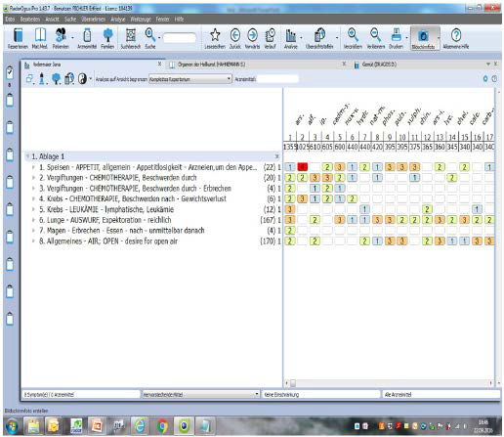Open the Ansicht menu
Image resolution: width=504 pixels, height=437 pixels.
(52, 20)
